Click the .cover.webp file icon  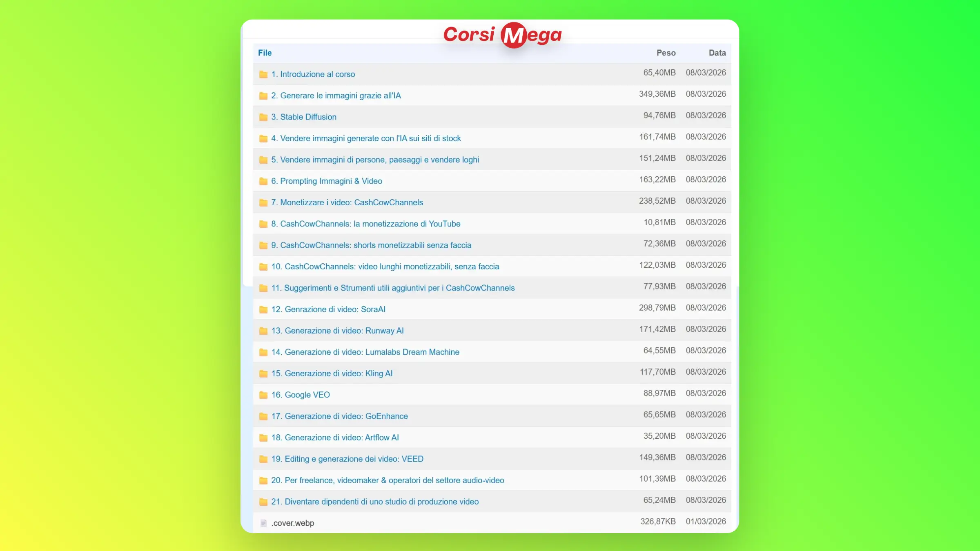[263, 523]
